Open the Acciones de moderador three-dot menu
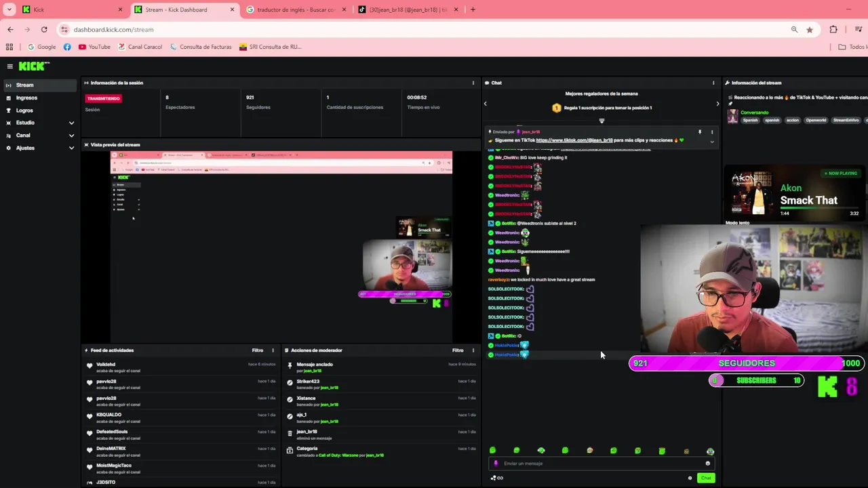Viewport: 868px width, 488px height. click(x=473, y=350)
